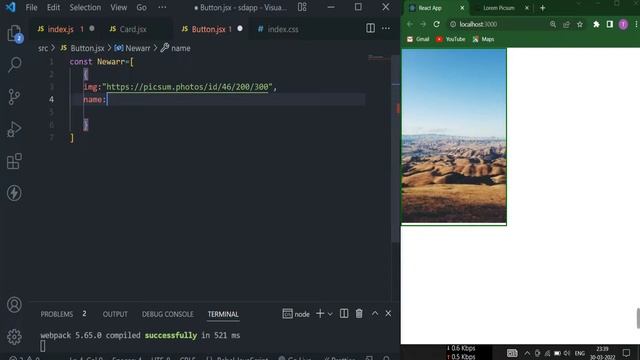Open the Go menu
Image resolution: width=640 pixels, height=360 pixels.
tap(141, 7)
